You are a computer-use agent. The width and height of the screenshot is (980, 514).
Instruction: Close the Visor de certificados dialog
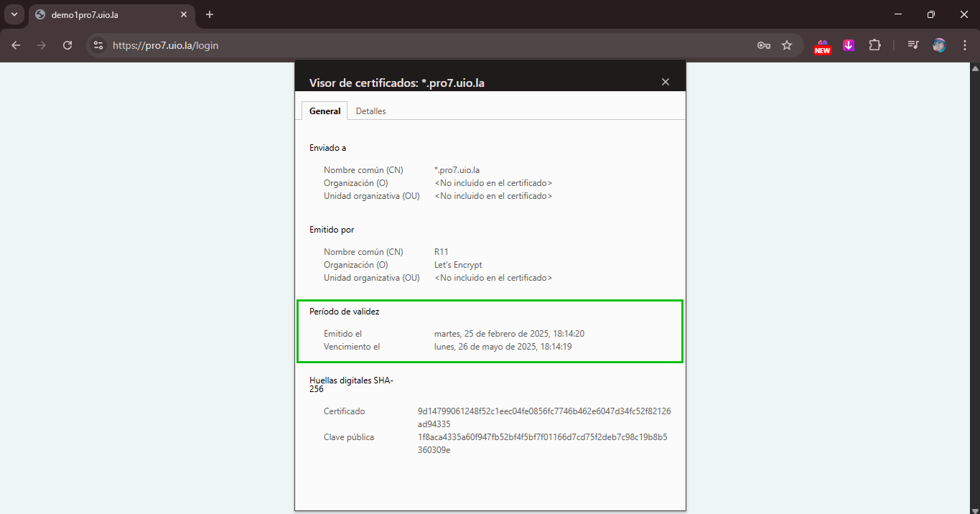point(665,82)
